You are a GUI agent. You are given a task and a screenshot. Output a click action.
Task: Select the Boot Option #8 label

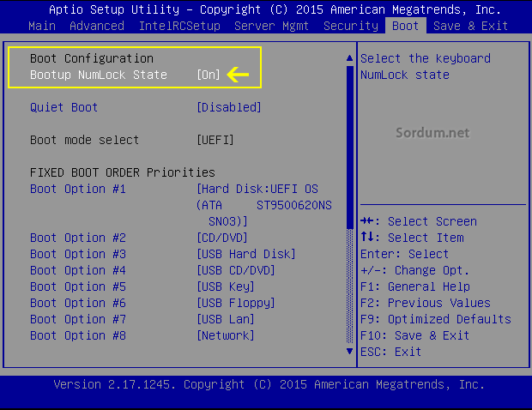[78, 335]
